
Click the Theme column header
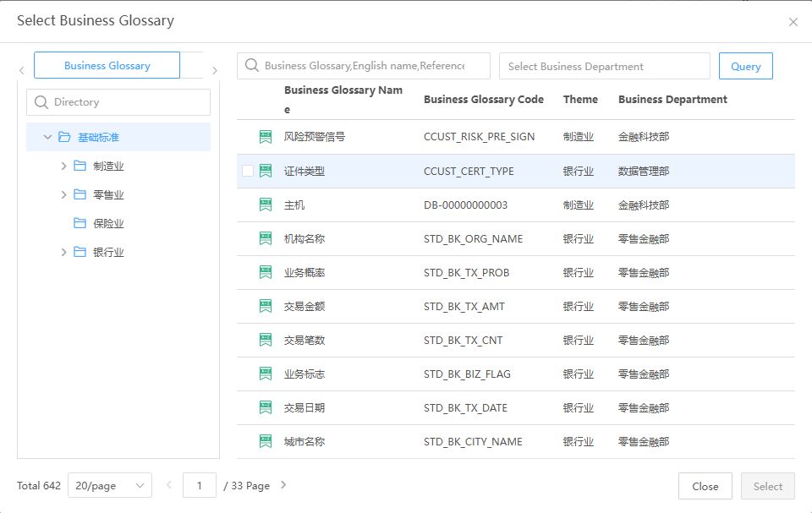(x=580, y=100)
